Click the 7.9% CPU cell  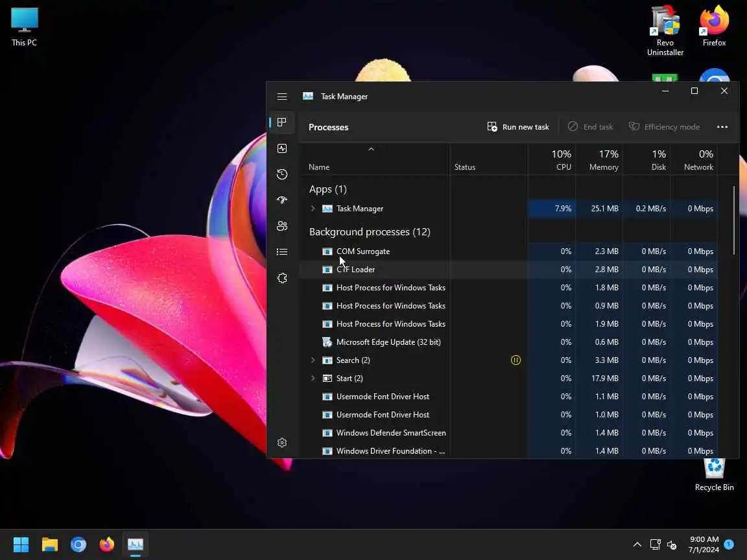point(552,209)
